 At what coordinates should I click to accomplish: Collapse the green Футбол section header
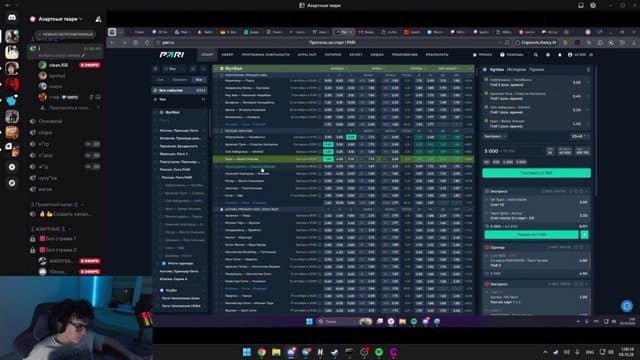point(343,68)
